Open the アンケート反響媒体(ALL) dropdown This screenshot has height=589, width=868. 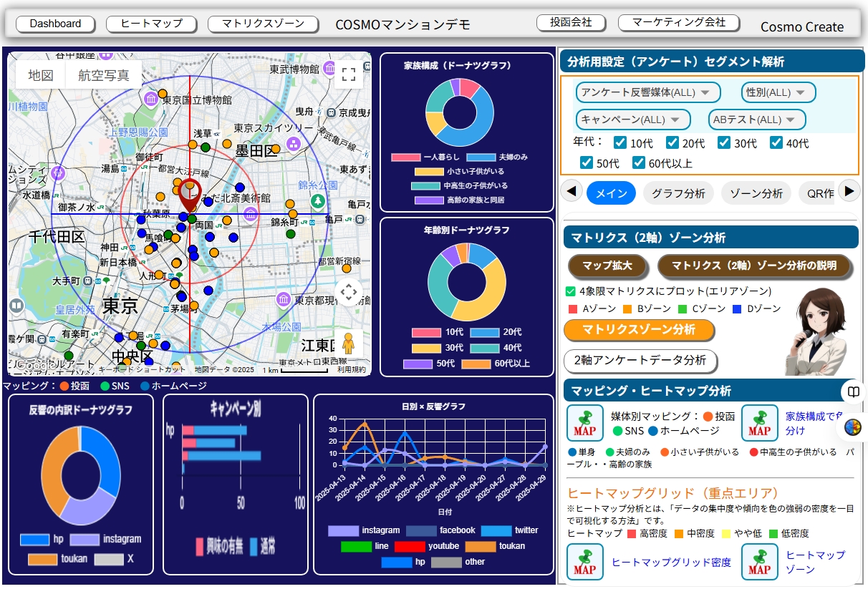(x=647, y=92)
